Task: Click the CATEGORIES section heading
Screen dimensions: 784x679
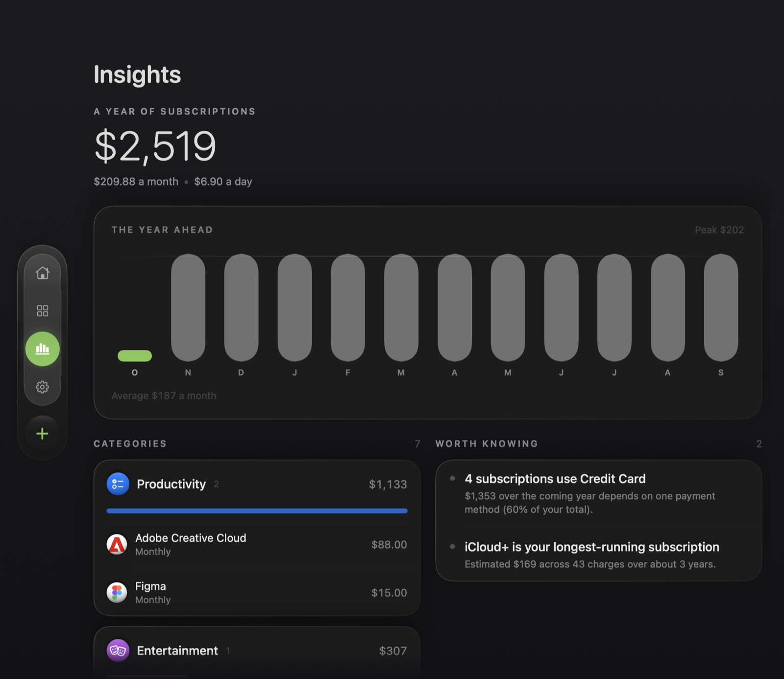Action: [x=130, y=444]
